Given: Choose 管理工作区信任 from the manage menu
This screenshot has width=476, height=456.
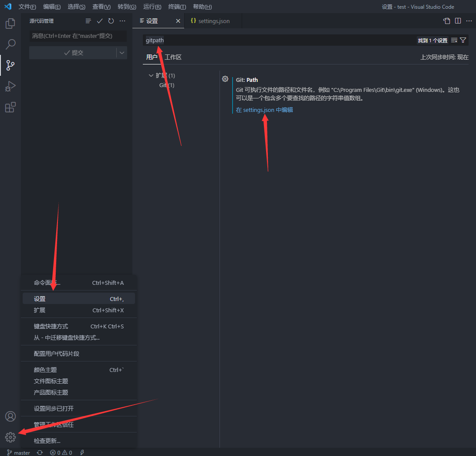Looking at the screenshot, I should (79, 425).
